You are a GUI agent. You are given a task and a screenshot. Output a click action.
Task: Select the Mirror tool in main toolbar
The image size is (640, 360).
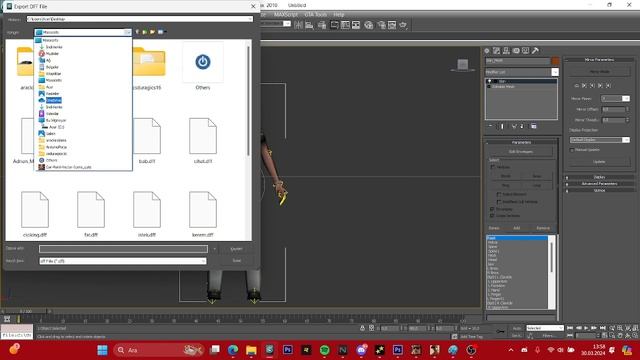pyautogui.click(x=298, y=25)
